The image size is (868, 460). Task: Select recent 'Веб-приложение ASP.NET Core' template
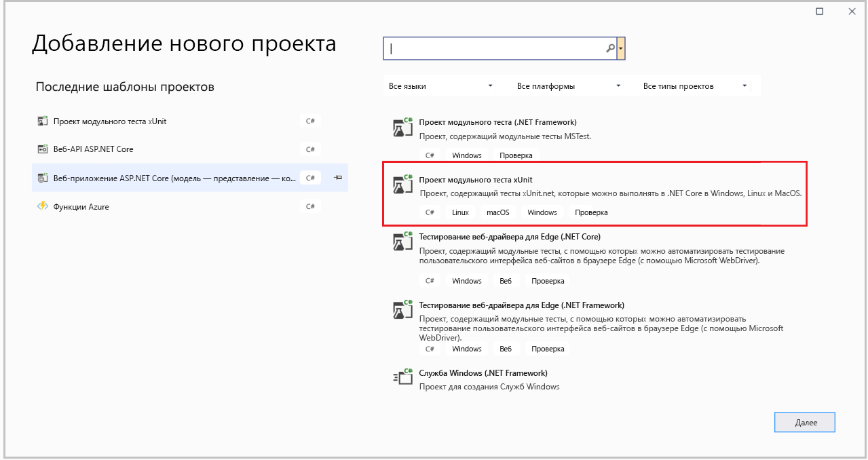(190, 178)
